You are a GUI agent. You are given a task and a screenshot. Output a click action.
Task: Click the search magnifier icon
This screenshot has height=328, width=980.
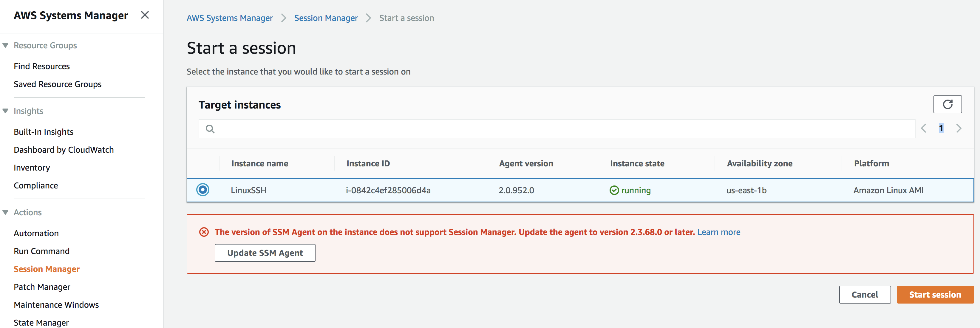[210, 129]
